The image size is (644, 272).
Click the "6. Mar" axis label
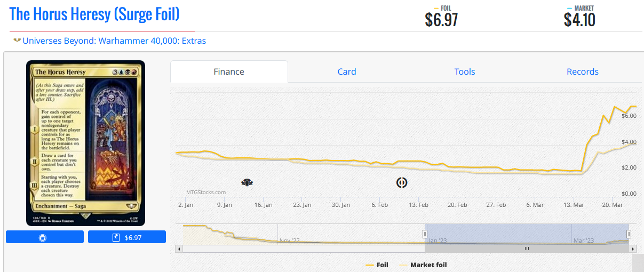[535, 205]
